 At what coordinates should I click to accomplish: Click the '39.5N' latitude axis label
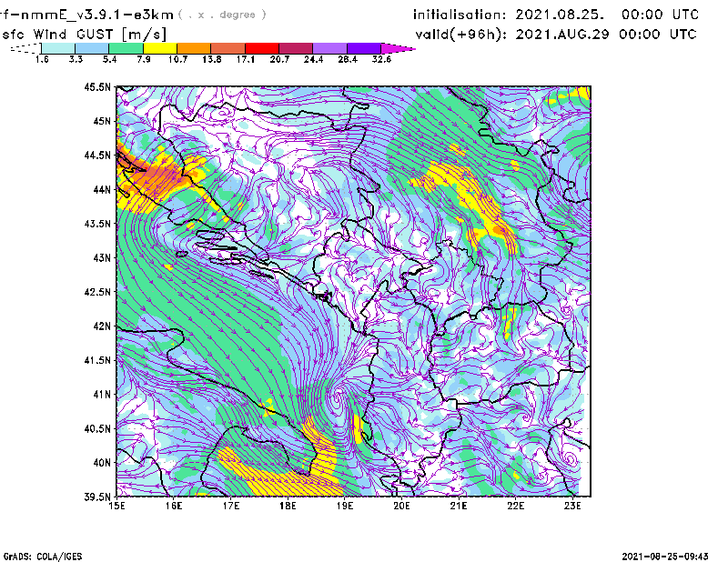tap(97, 497)
